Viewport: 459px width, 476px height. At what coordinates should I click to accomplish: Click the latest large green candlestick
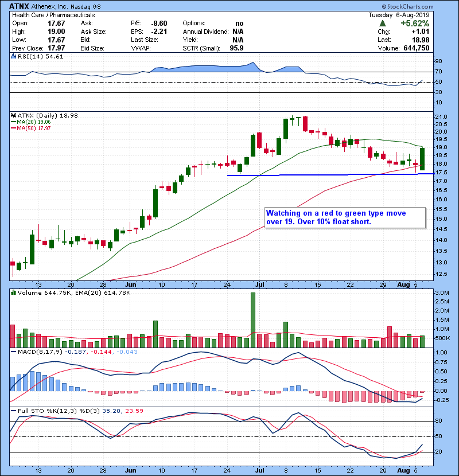(x=422, y=159)
